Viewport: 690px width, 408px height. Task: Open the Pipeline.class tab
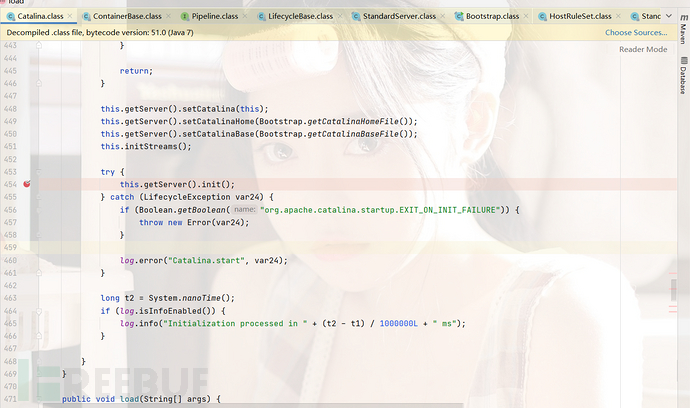(x=215, y=16)
